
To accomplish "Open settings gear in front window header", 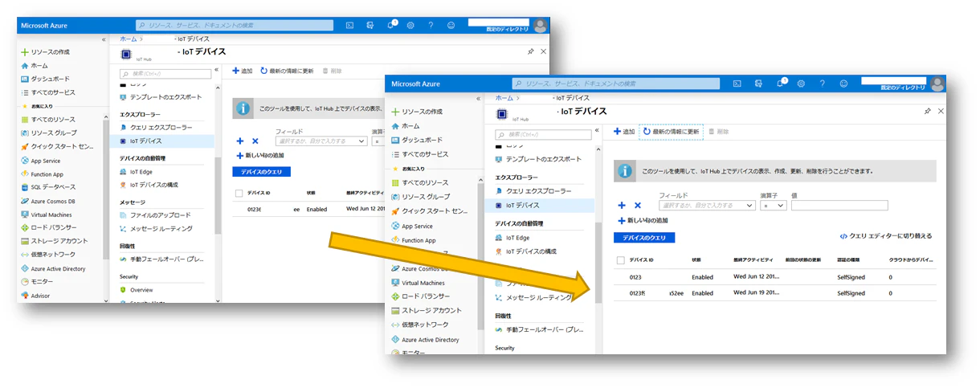I will coord(801,84).
